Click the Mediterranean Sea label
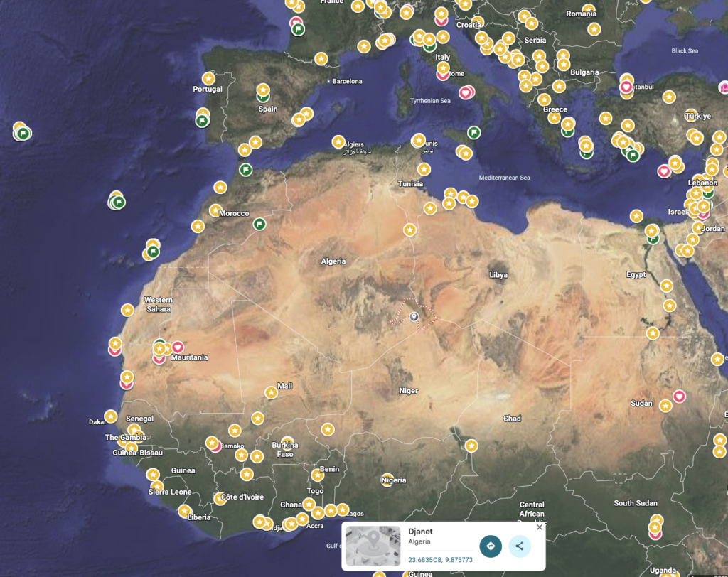This screenshot has width=728, height=577. [504, 178]
